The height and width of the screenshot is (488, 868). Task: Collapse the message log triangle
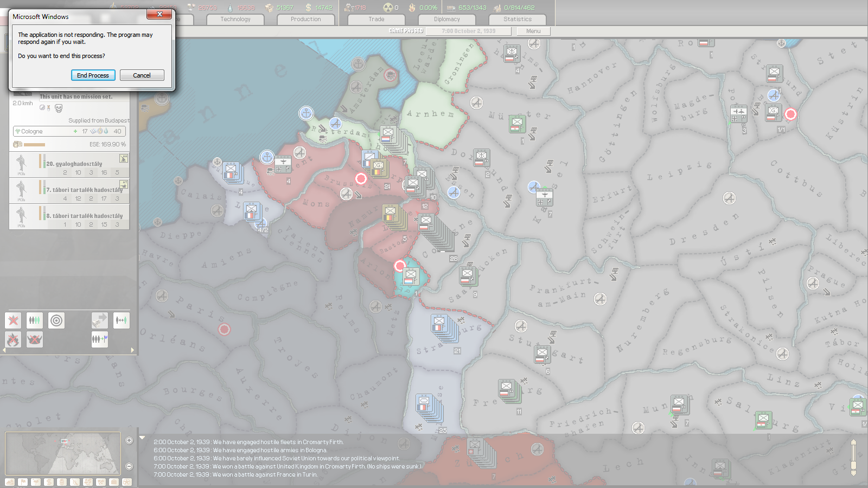[x=142, y=438]
